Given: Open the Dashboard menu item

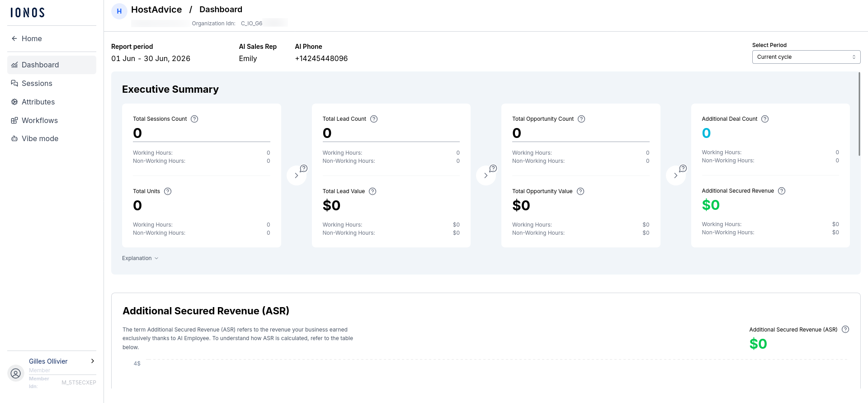Looking at the screenshot, I should (52, 65).
